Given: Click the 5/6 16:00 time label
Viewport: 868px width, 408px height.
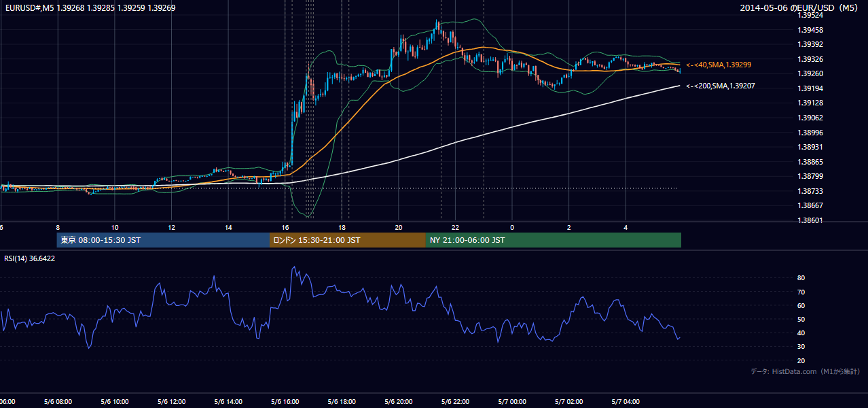Looking at the screenshot, I should pyautogui.click(x=285, y=402).
